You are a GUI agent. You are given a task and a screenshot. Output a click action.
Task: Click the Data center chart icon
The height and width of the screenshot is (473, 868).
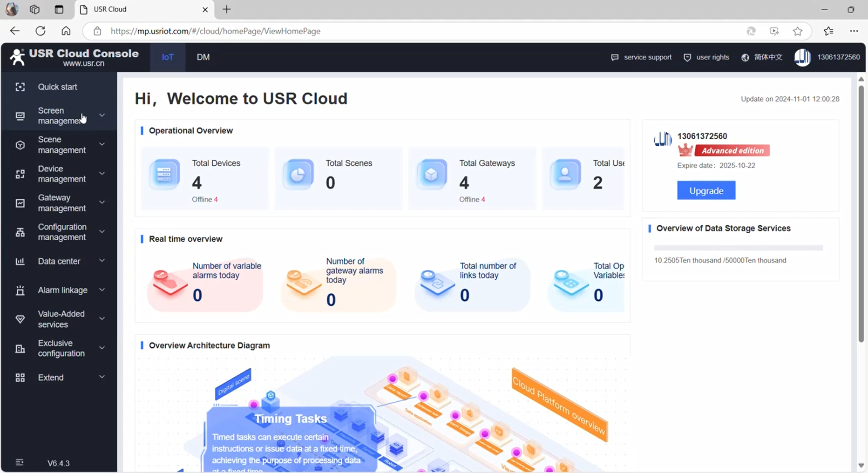click(x=20, y=261)
